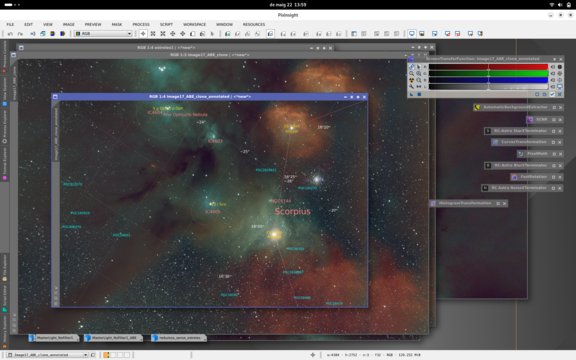Image resolution: width=576 pixels, height=360 pixels.
Task: Click the blue triangle New Instance icon in STF
Action: pos(411,94)
